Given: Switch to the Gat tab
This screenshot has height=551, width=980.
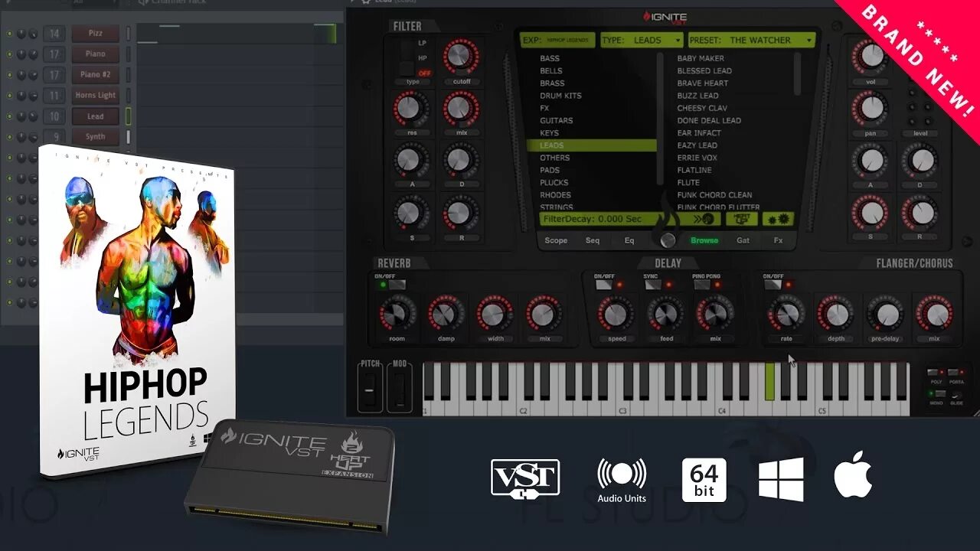Looking at the screenshot, I should pyautogui.click(x=743, y=240).
